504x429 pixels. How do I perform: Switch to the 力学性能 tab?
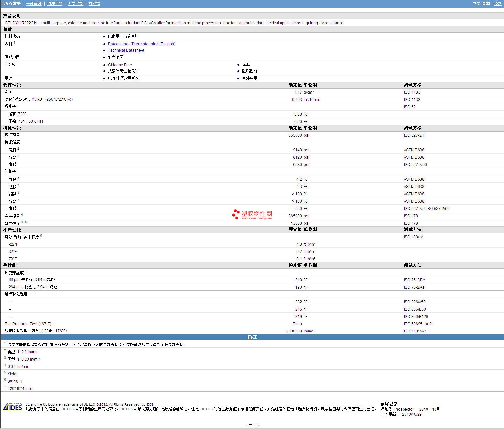point(75,4)
